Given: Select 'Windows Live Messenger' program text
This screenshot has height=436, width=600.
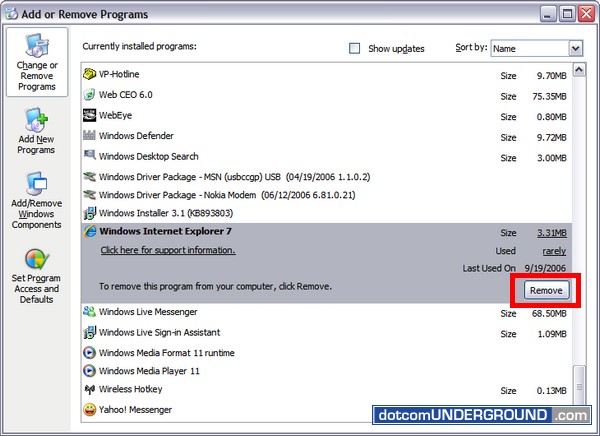Looking at the screenshot, I should 148,312.
